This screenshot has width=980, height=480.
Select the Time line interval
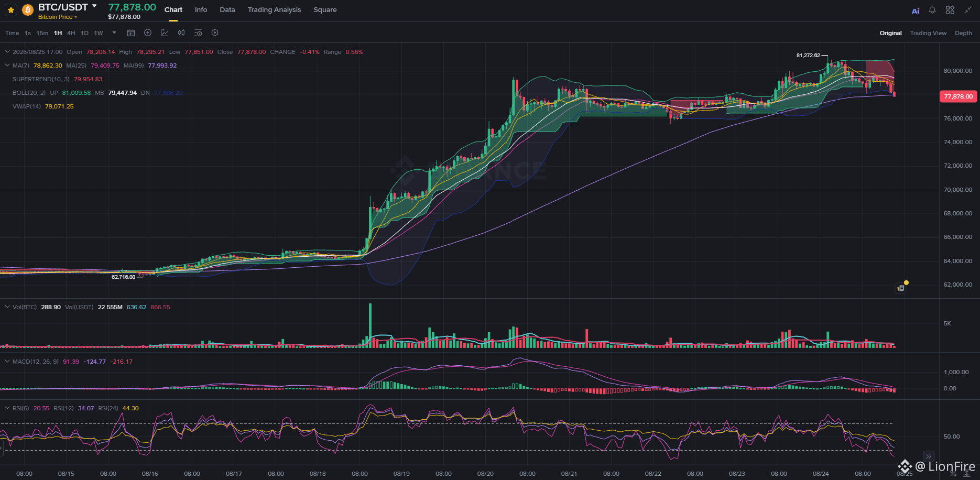click(12, 33)
